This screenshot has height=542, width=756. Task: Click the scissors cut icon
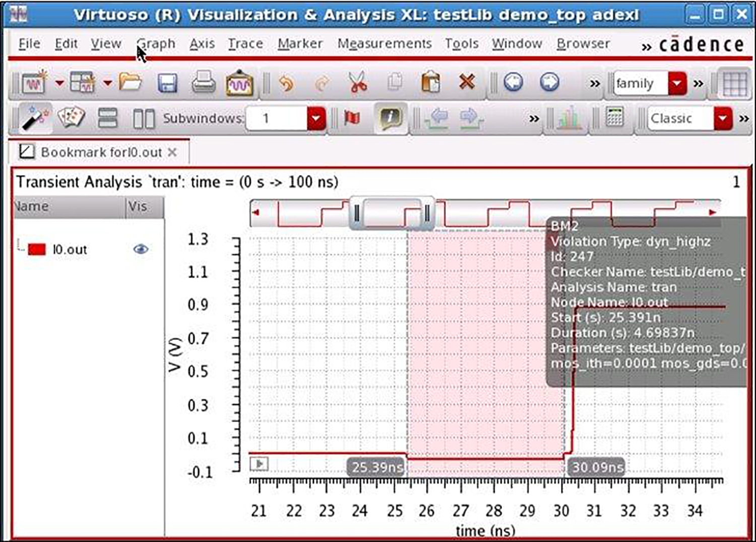coord(358,83)
